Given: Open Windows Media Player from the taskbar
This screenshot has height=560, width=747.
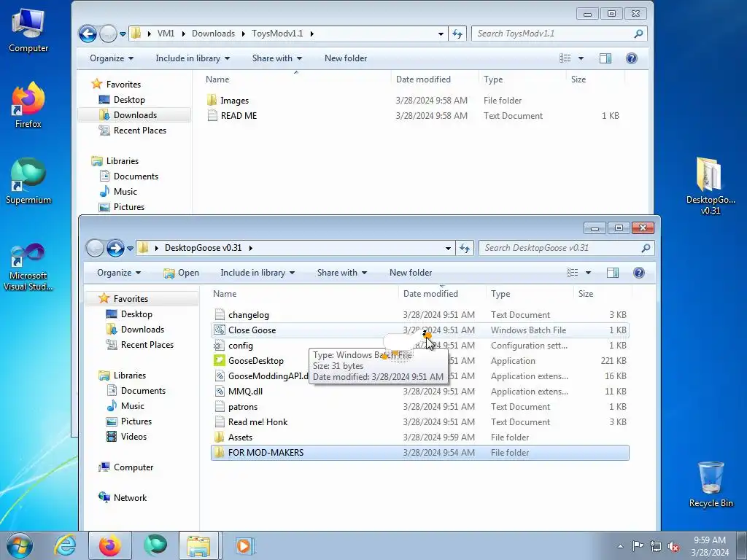Looking at the screenshot, I should (245, 545).
